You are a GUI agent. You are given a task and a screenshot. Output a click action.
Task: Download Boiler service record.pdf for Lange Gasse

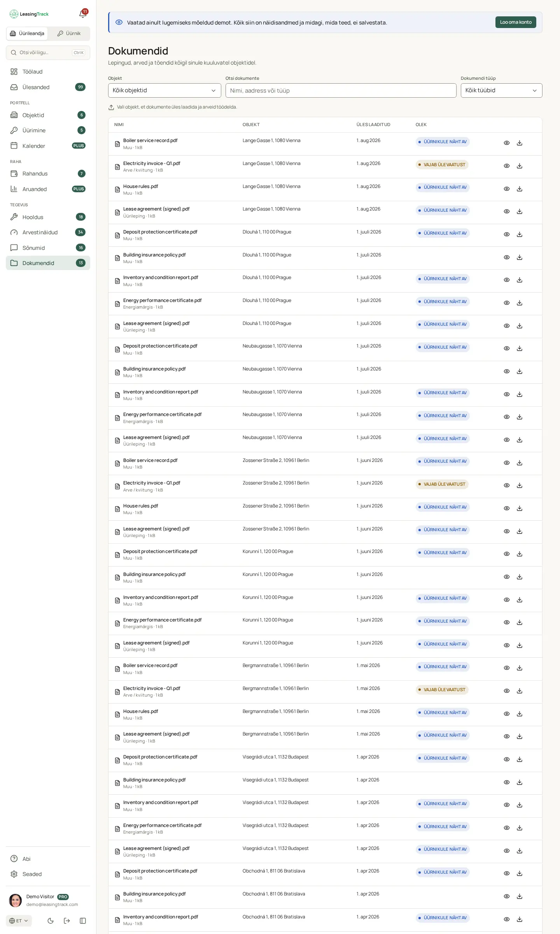click(520, 143)
